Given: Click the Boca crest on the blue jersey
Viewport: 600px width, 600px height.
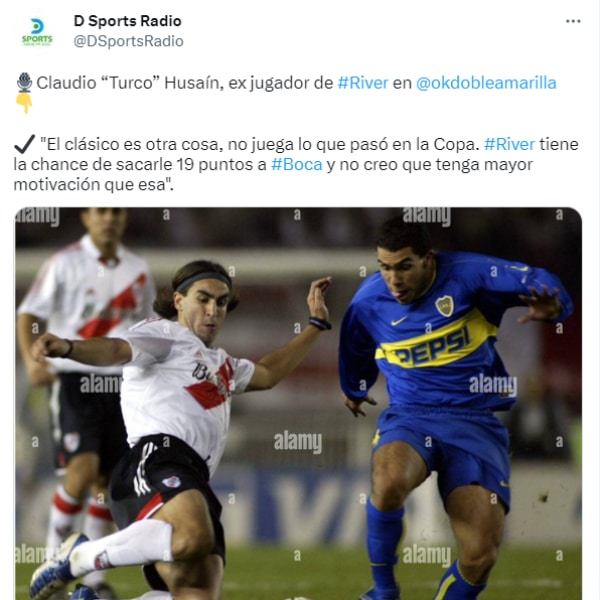Looking at the screenshot, I should pyautogui.click(x=445, y=306).
